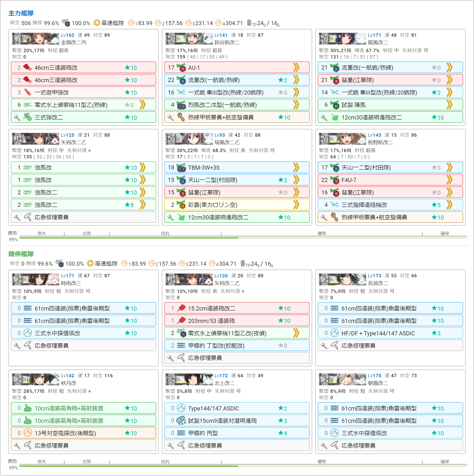474x476 pixels.
Task: Click the 零式水上偵察機11型乙改(夜偵) night recon icon
Action: point(181,333)
